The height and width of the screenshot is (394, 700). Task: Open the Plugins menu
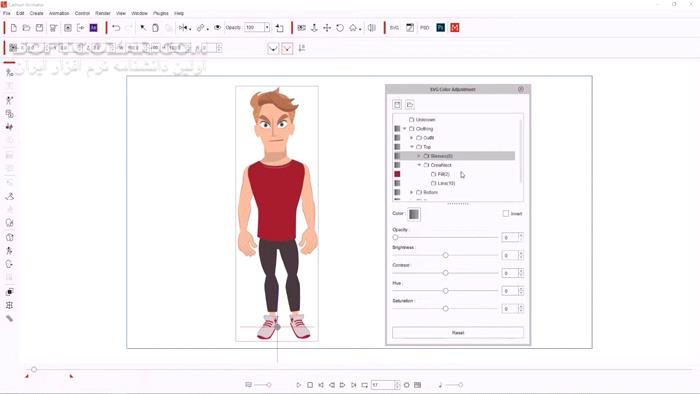tap(161, 13)
